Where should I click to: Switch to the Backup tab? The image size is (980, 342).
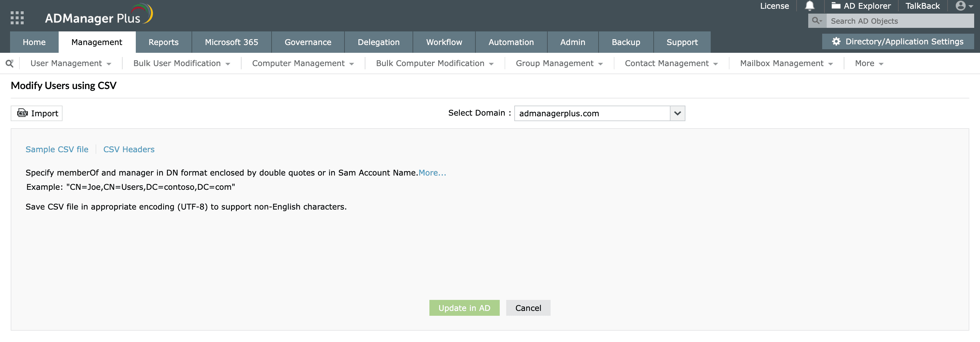point(626,42)
